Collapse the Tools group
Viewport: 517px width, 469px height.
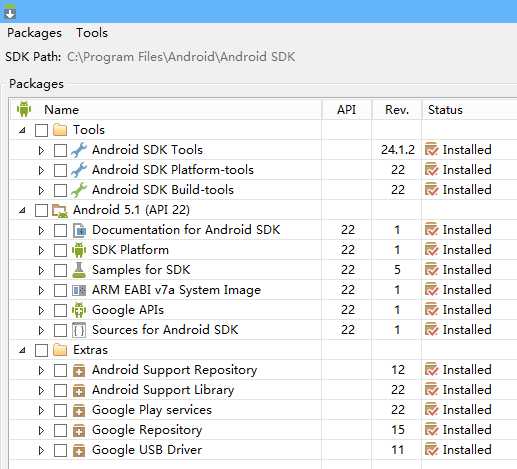click(22, 130)
